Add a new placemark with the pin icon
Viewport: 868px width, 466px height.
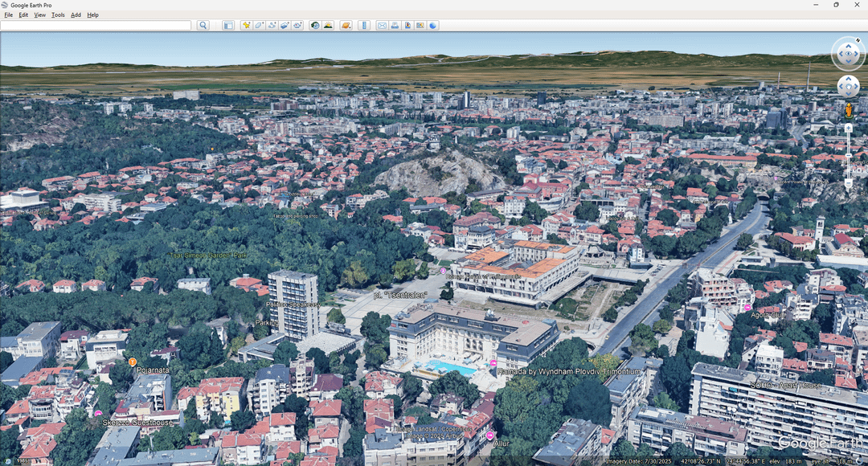(x=247, y=26)
